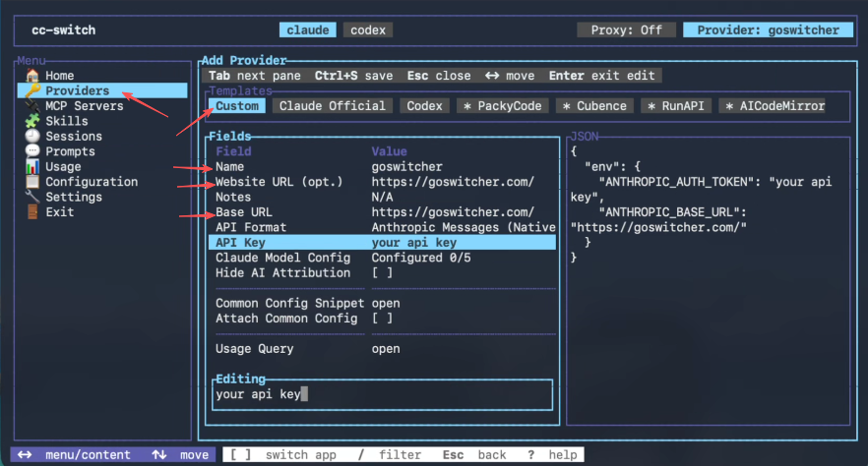Image resolution: width=868 pixels, height=466 pixels.
Task: Switch to the codex app tab
Action: [x=368, y=29]
